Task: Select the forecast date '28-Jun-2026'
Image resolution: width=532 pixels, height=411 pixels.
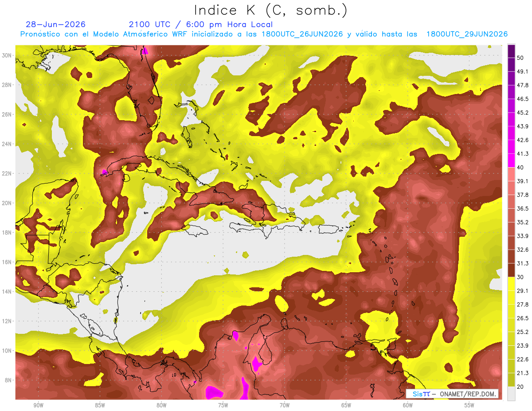Action: point(56,24)
